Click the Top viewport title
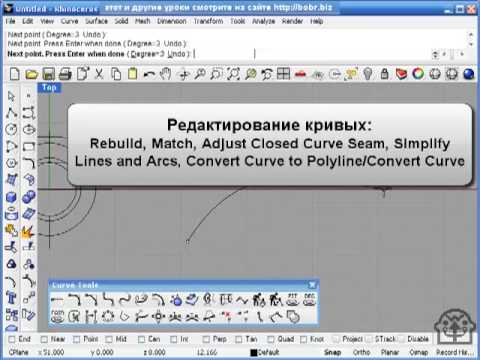 (49, 87)
